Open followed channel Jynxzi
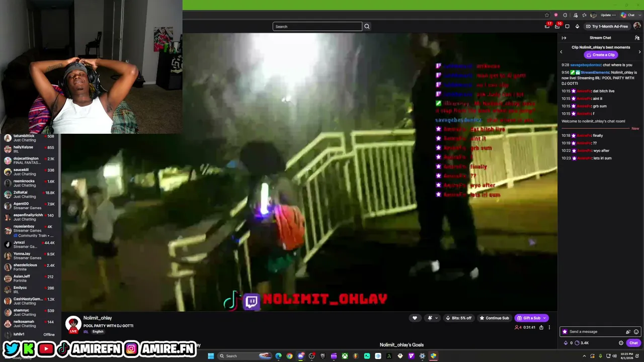This screenshot has width=644, height=362. [30, 244]
